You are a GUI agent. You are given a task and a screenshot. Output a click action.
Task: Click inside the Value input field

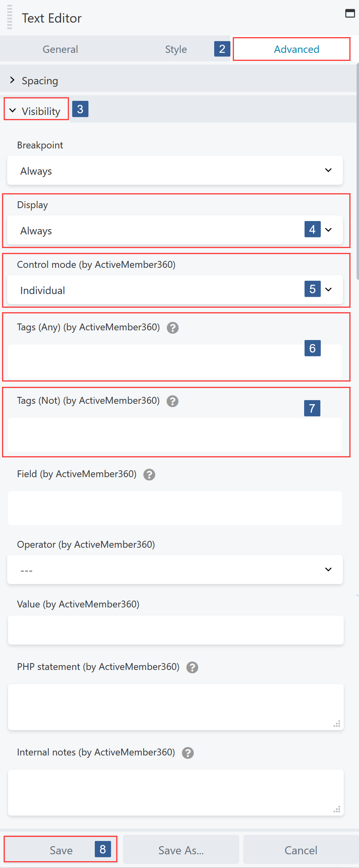(x=175, y=630)
